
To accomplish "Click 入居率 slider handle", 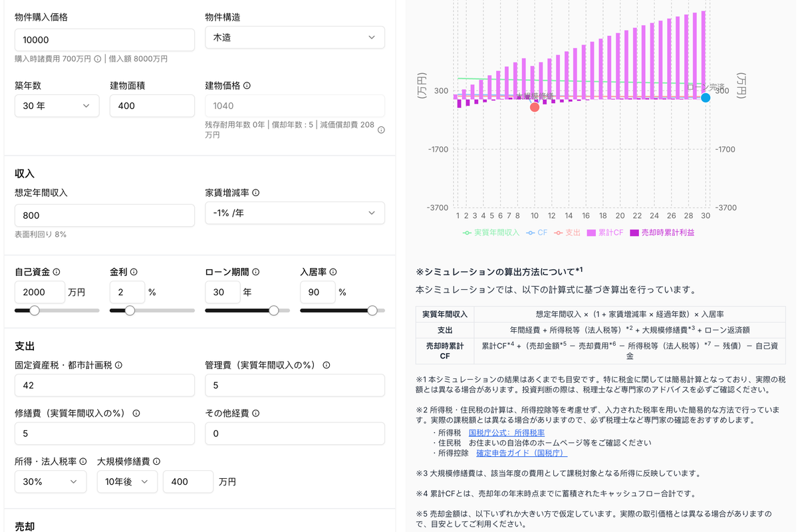I will (x=372, y=311).
